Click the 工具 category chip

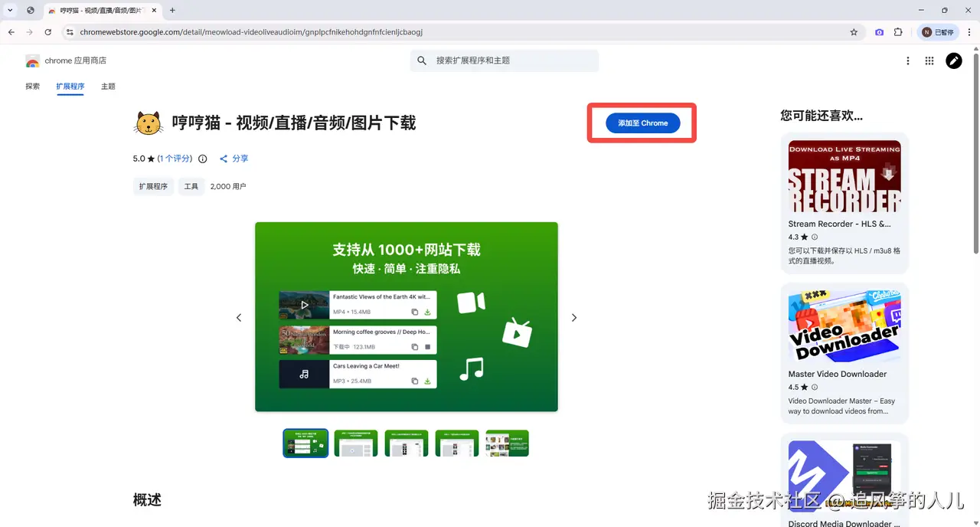pyautogui.click(x=191, y=186)
